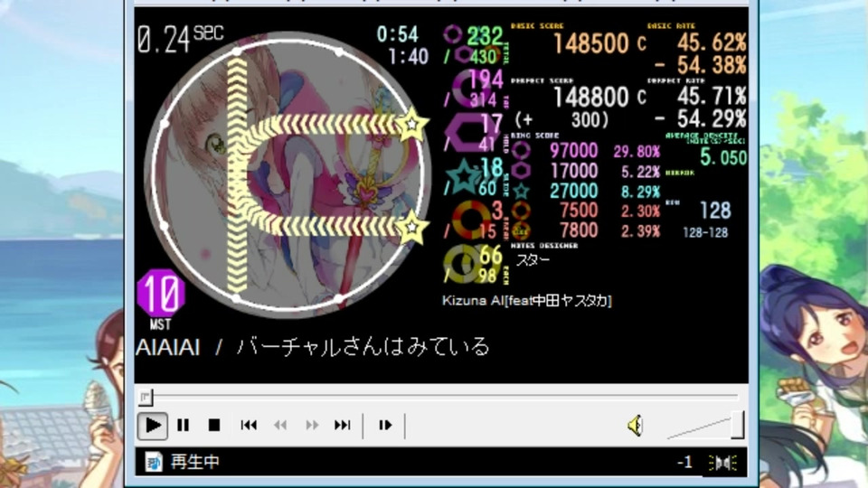Click the teal star slide-note icon

click(x=464, y=176)
